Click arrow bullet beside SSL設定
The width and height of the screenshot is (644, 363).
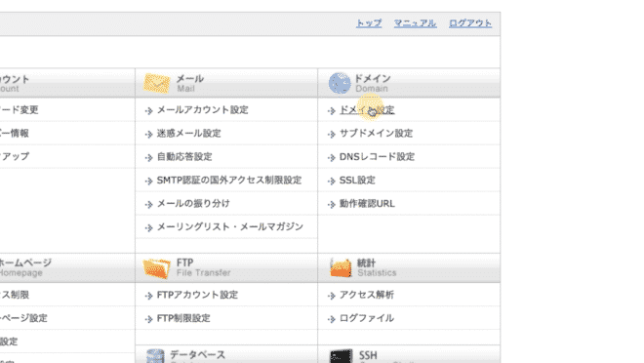click(x=332, y=181)
